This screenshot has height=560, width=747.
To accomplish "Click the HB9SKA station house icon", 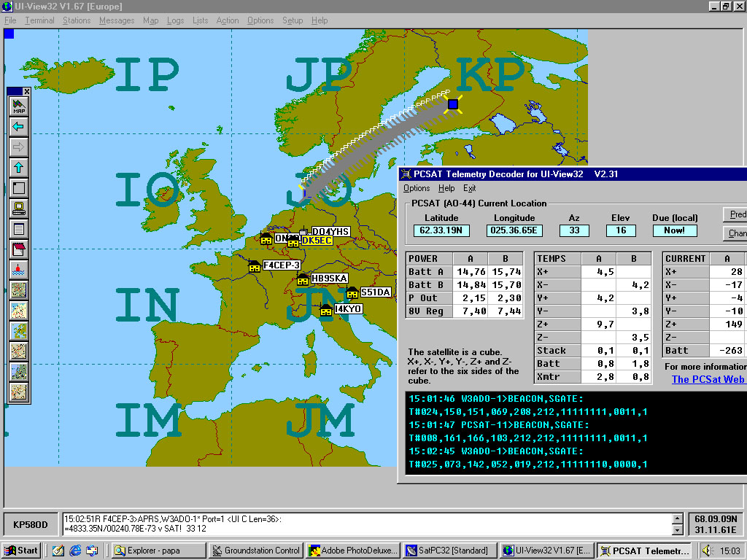I will [x=303, y=279].
